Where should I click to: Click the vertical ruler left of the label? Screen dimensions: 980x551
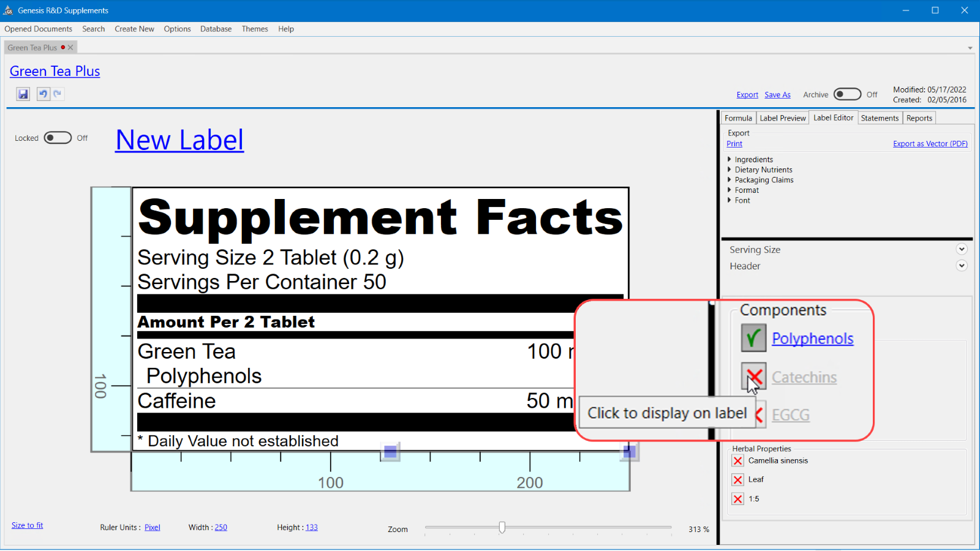click(x=111, y=319)
